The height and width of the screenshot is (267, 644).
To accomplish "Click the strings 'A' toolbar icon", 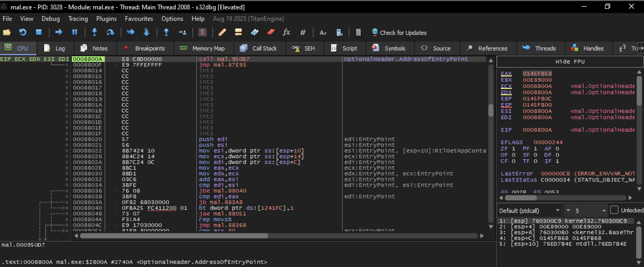I will 323,32.
